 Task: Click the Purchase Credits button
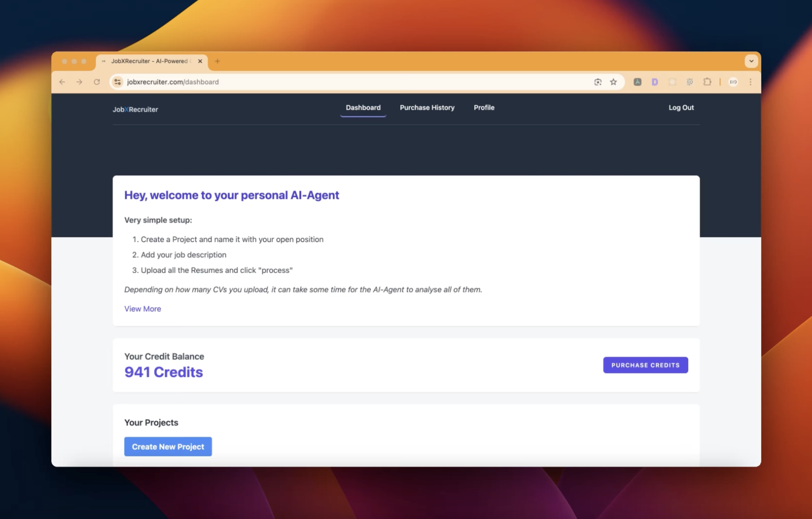pyautogui.click(x=645, y=365)
